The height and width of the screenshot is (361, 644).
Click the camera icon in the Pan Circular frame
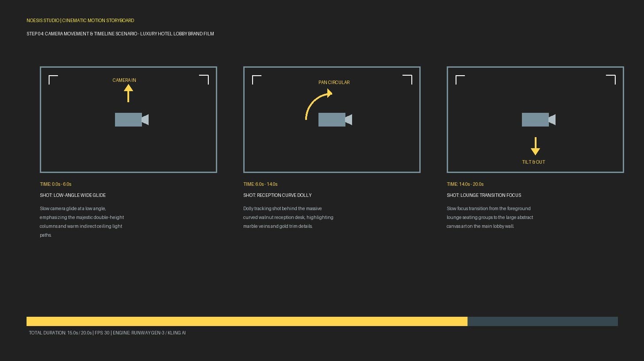[335, 119]
